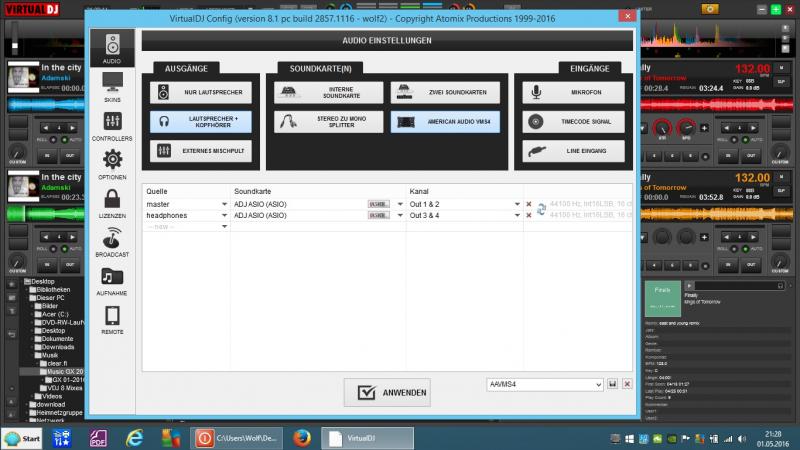
Task: Select Musik folder in tree
Action: (49, 355)
